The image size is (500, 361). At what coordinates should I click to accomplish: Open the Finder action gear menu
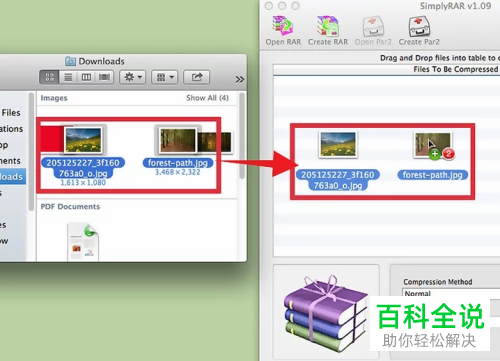click(133, 77)
